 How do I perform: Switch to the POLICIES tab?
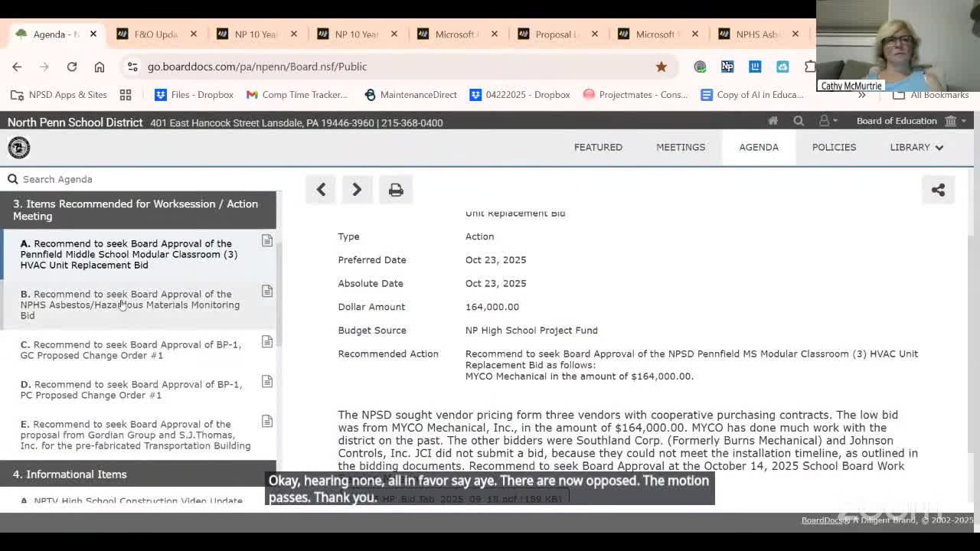[834, 147]
